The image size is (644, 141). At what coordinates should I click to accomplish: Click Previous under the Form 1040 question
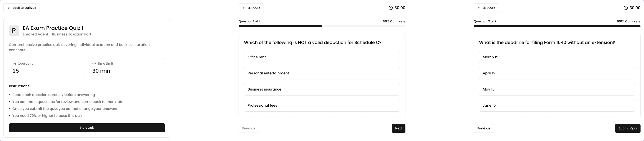pyautogui.click(x=483, y=128)
